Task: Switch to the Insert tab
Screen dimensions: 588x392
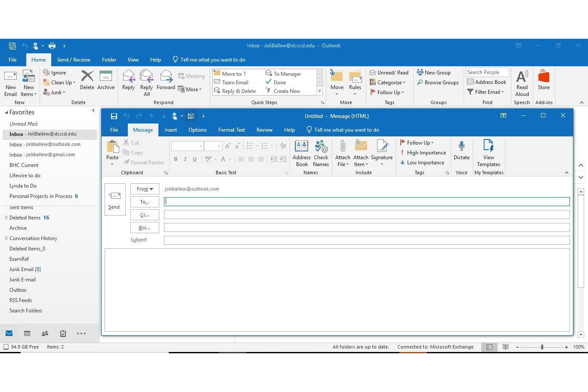Action: click(x=170, y=130)
